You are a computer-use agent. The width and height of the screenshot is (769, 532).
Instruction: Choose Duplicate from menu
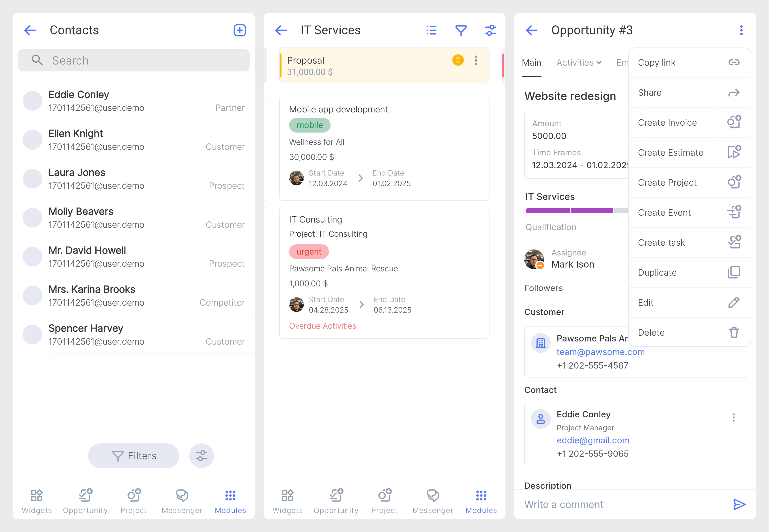(x=689, y=273)
